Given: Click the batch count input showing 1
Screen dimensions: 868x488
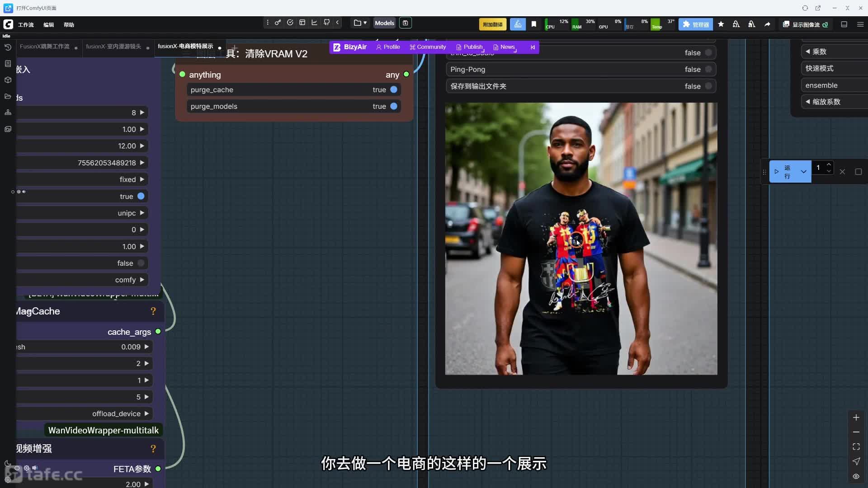Looking at the screenshot, I should click(x=818, y=168).
